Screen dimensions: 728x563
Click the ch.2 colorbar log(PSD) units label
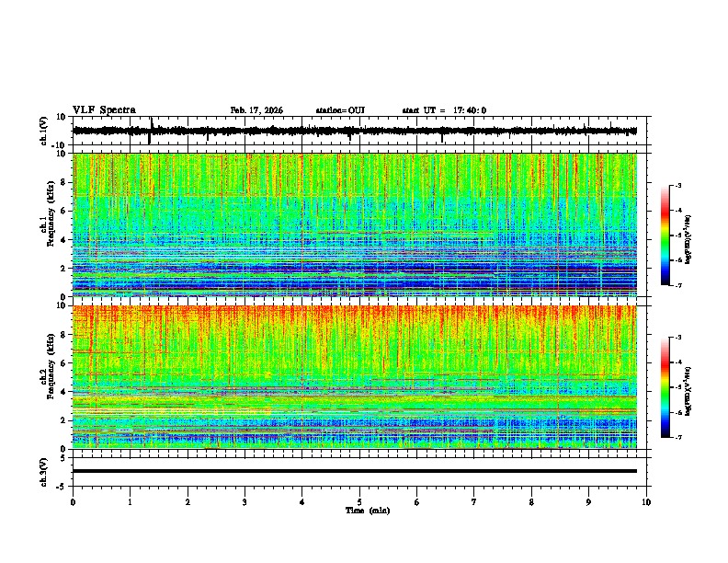pyautogui.click(x=688, y=391)
